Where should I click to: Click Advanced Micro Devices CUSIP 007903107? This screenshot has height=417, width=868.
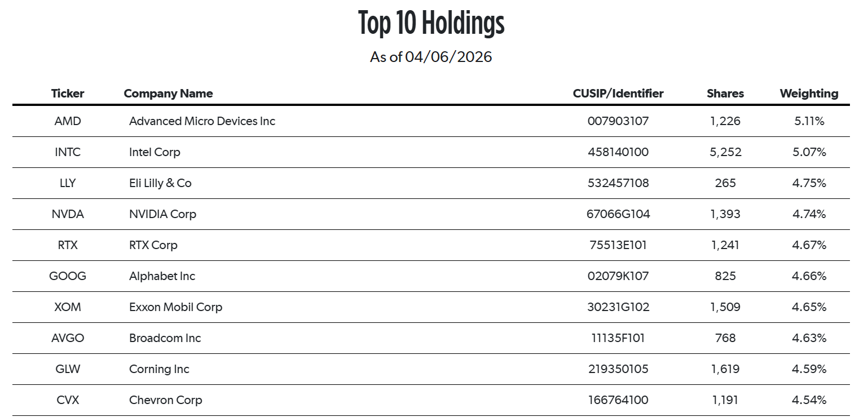click(618, 121)
